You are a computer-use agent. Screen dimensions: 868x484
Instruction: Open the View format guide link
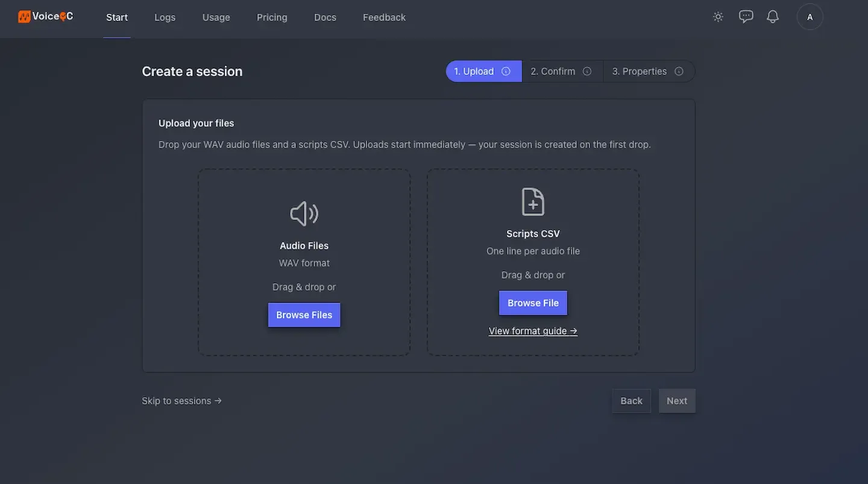pos(533,331)
